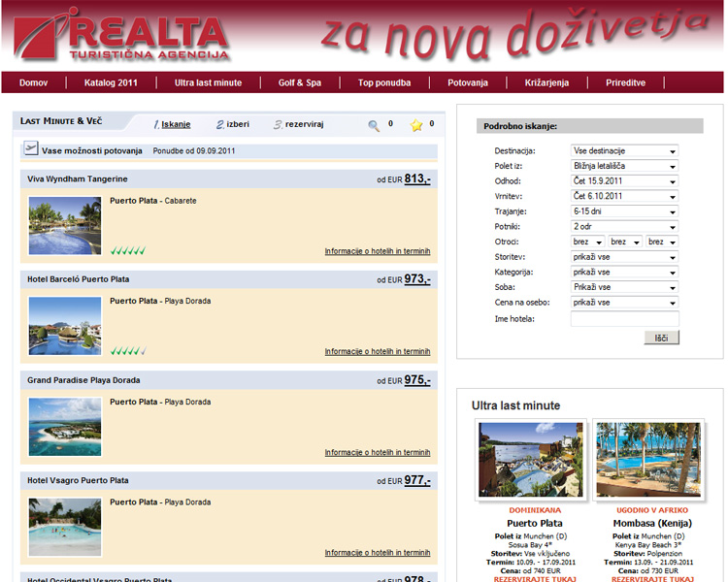This screenshot has height=582, width=728.
Task: Expand the Trajanje duration dropdown
Action: (624, 211)
